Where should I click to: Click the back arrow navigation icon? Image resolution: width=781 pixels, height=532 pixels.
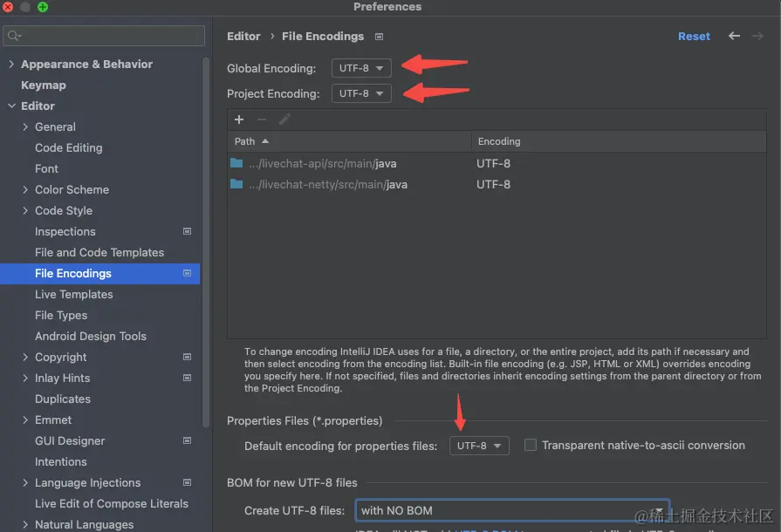click(x=734, y=36)
